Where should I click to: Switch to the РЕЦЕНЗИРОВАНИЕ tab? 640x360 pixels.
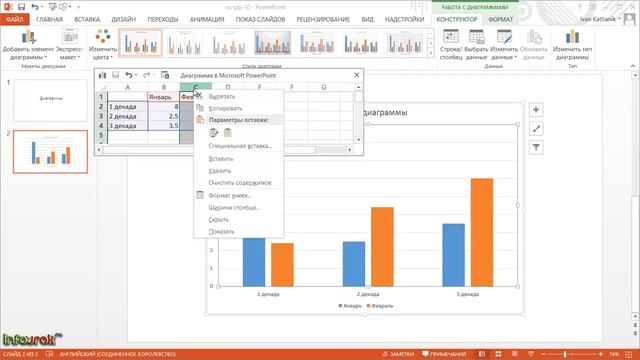pos(323,19)
